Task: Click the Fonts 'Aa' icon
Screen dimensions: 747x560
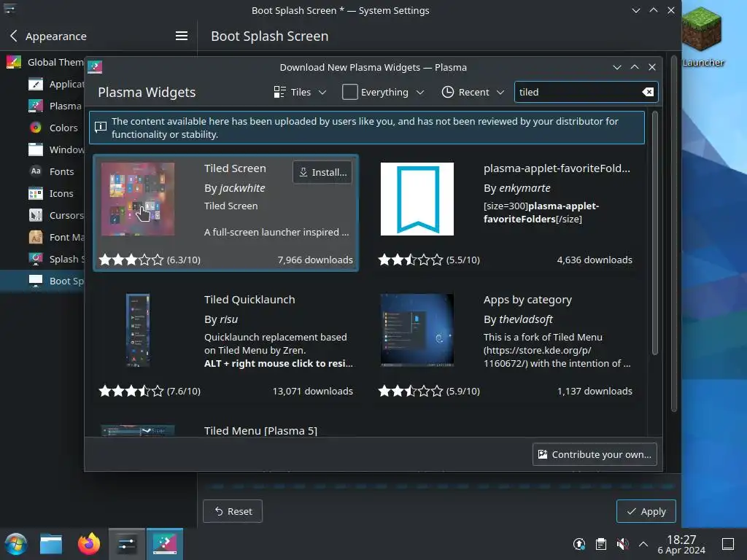Action: 35,171
